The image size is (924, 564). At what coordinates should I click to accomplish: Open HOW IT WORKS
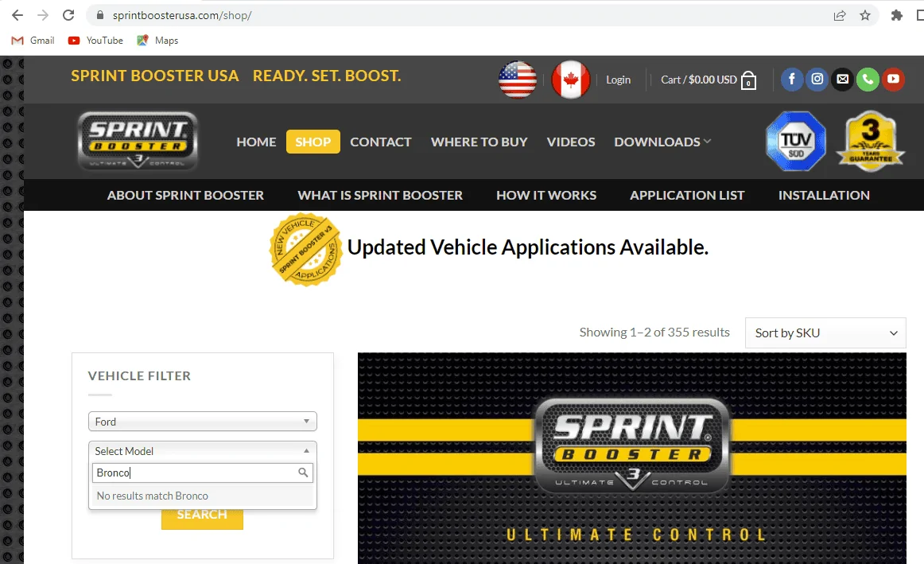point(546,195)
